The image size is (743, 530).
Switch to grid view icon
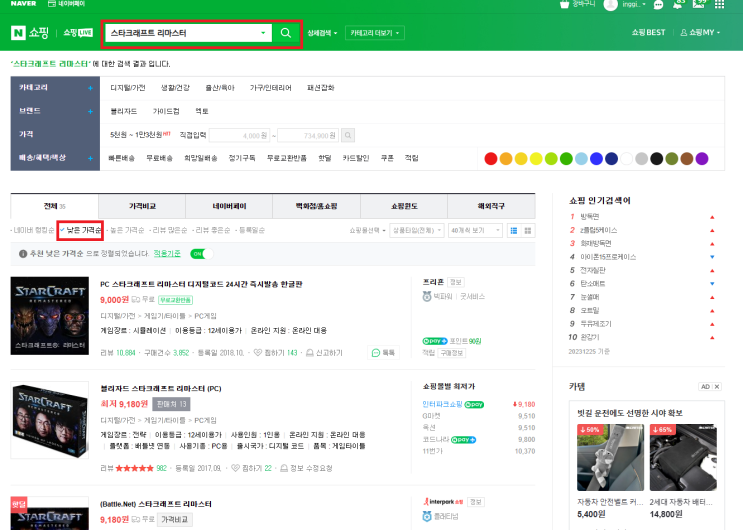[528, 231]
